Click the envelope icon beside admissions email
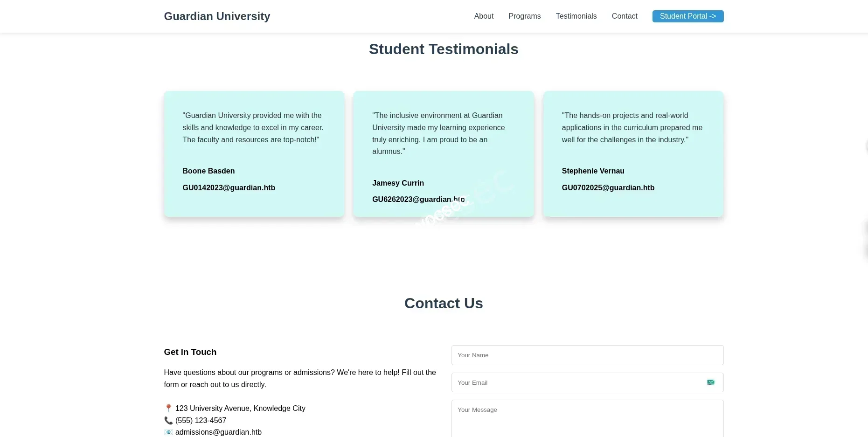The width and height of the screenshot is (868, 437). click(x=168, y=432)
